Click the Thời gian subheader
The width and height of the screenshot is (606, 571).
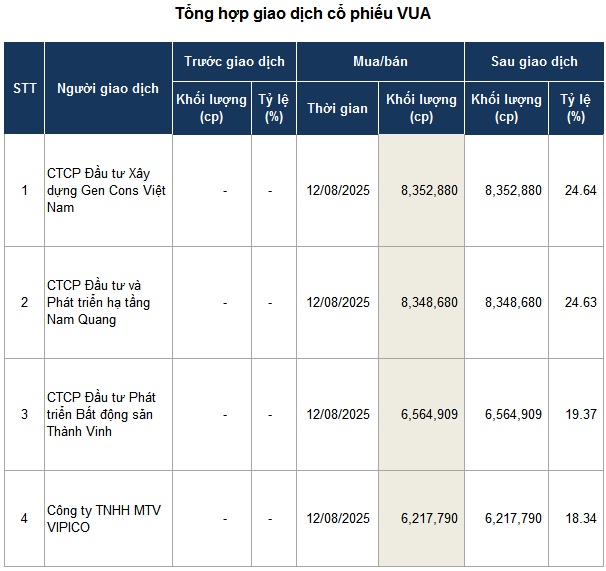(x=337, y=108)
